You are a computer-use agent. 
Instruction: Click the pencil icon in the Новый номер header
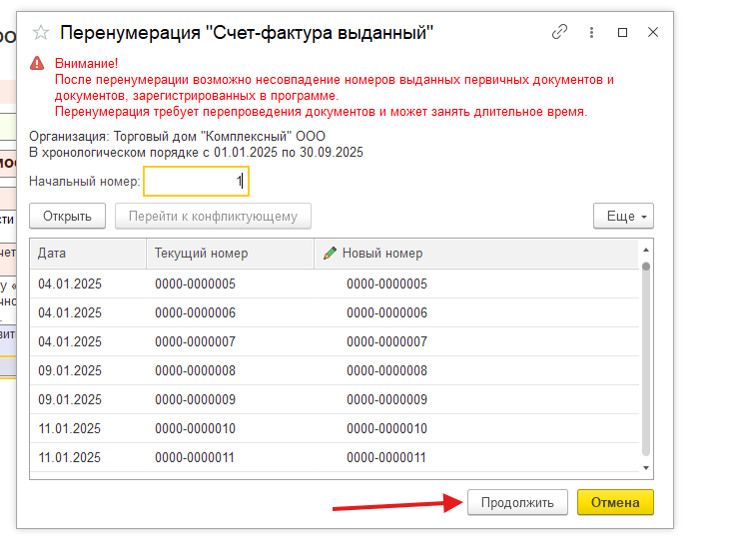[x=330, y=254]
